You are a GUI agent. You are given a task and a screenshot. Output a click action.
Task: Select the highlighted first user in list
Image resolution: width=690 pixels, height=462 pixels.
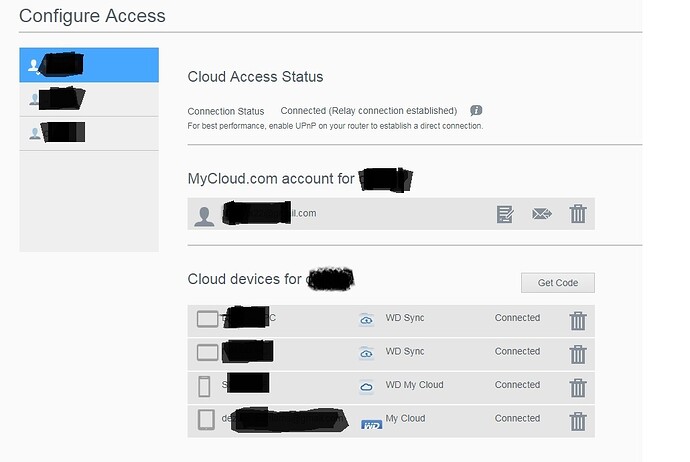pos(88,65)
